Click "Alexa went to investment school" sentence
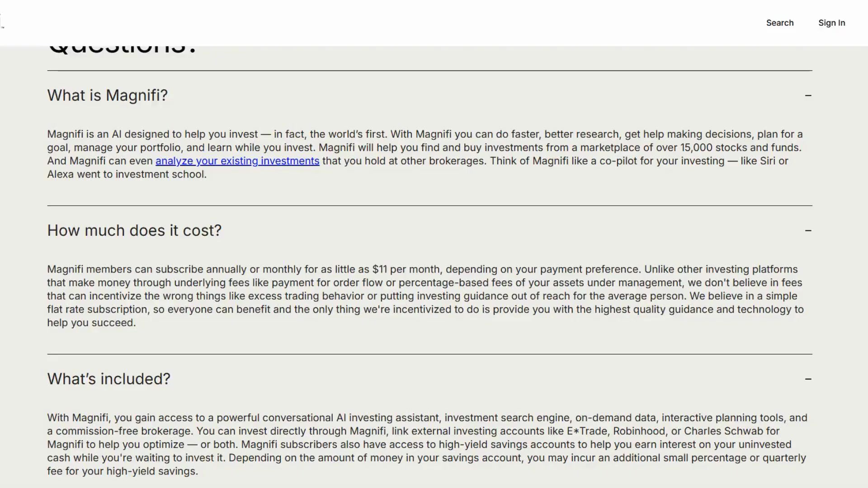The width and height of the screenshot is (868, 488). 127,174
